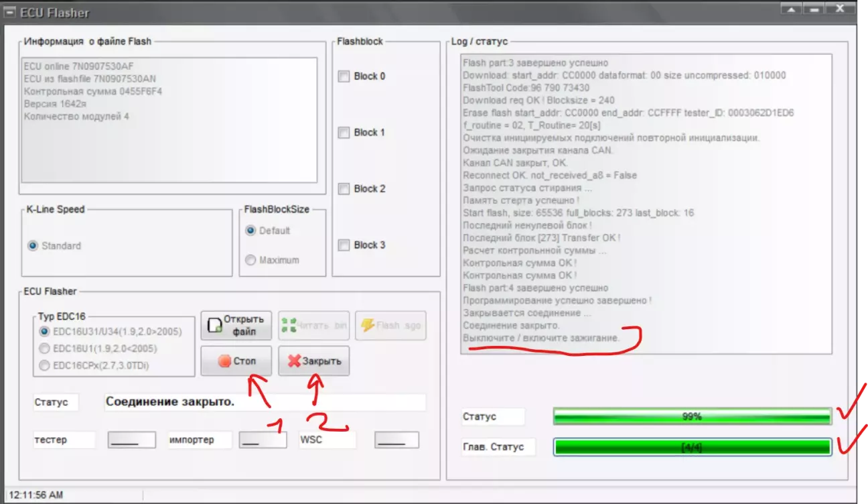868x504 pixels.
Task: Click the Глав. Статус 4/4 progress bar
Action: click(x=691, y=447)
